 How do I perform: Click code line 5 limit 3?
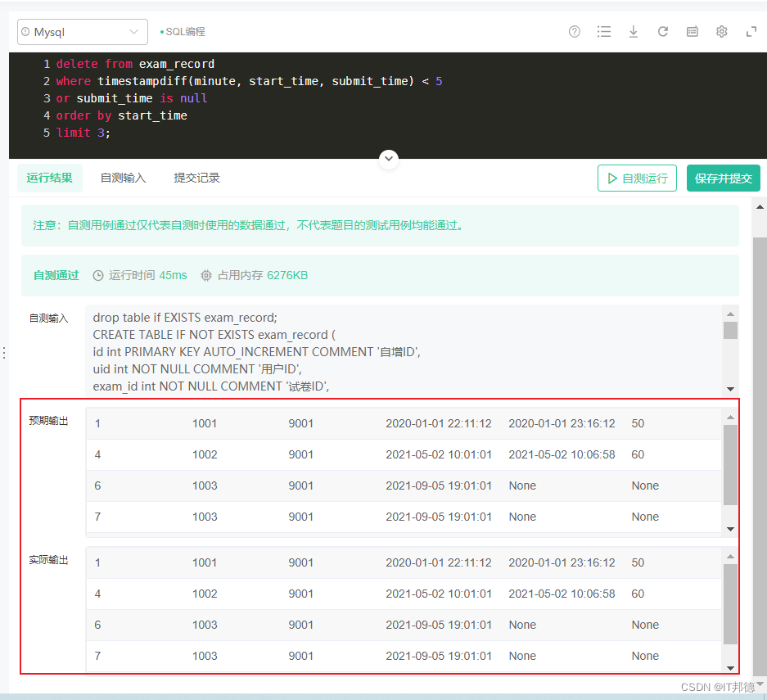pos(83,133)
